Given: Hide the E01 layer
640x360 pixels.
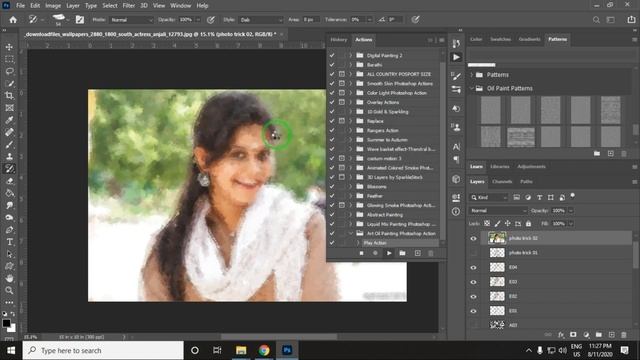Looking at the screenshot, I should (x=473, y=311).
